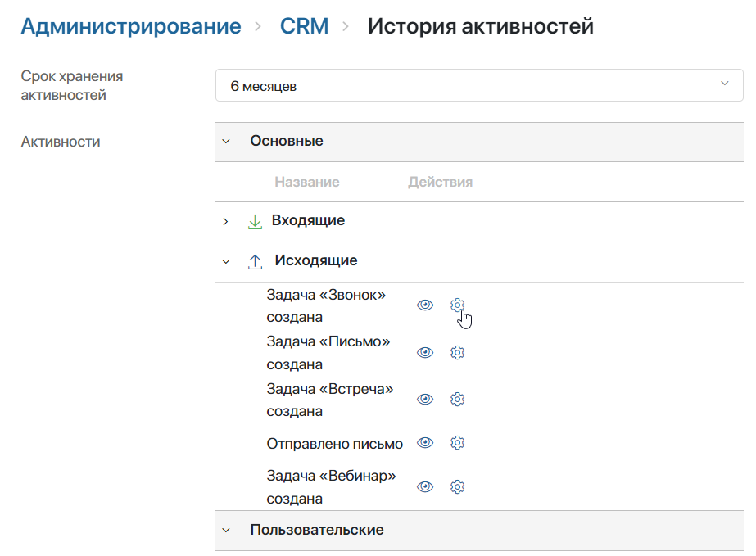Click the green Входящие download icon

[255, 222]
